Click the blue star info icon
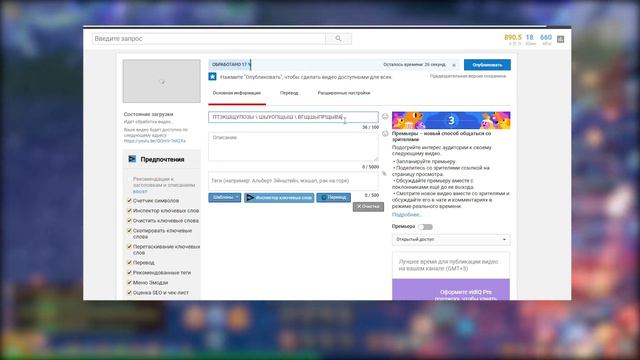 point(212,77)
